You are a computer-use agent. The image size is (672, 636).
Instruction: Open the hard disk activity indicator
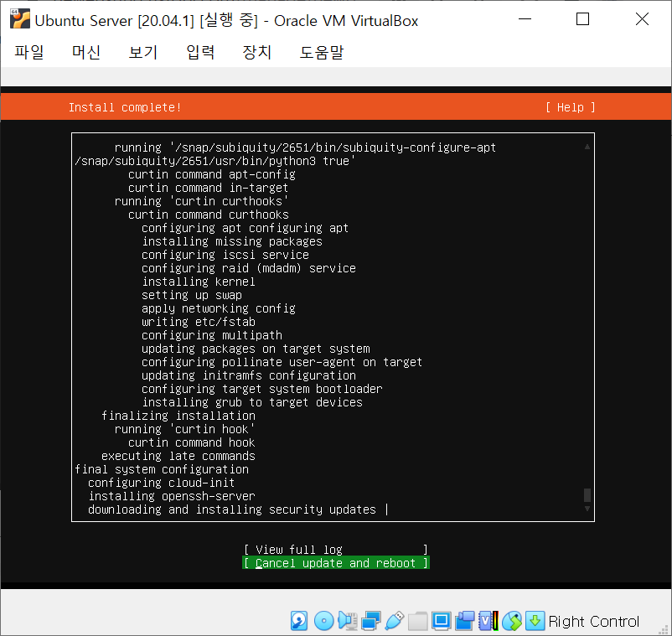(x=299, y=621)
